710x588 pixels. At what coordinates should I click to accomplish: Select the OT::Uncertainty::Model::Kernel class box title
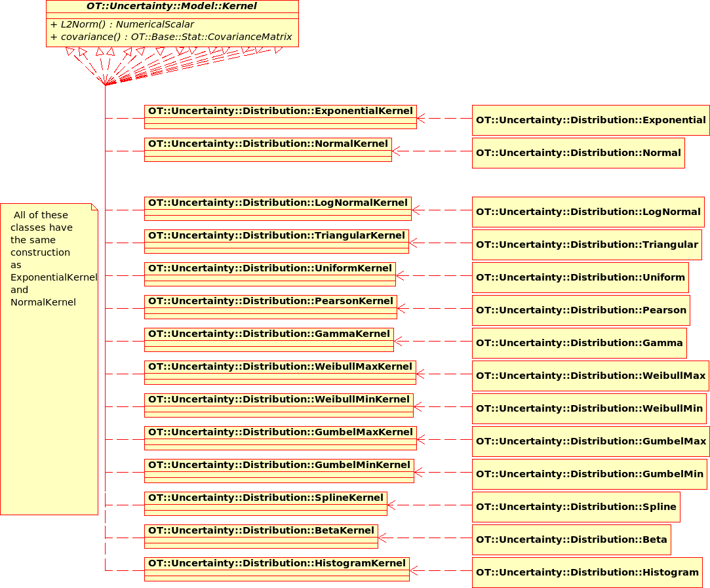(172, 7)
